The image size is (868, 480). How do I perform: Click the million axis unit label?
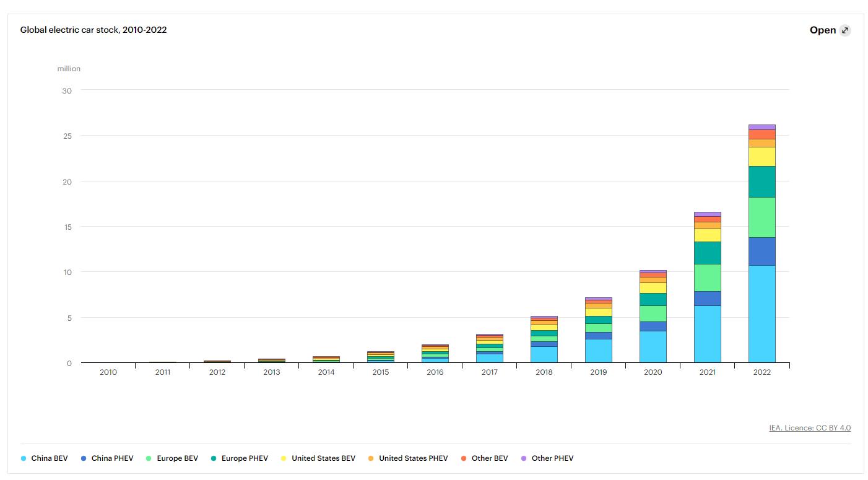[x=69, y=69]
